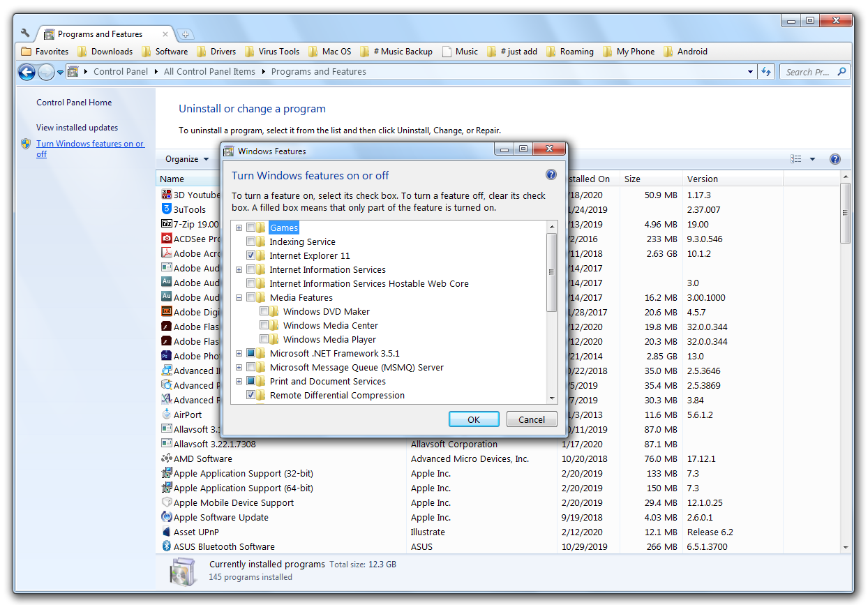The height and width of the screenshot is (605, 868).
Task: Click the programs list down scroll arrow
Action: 846,548
